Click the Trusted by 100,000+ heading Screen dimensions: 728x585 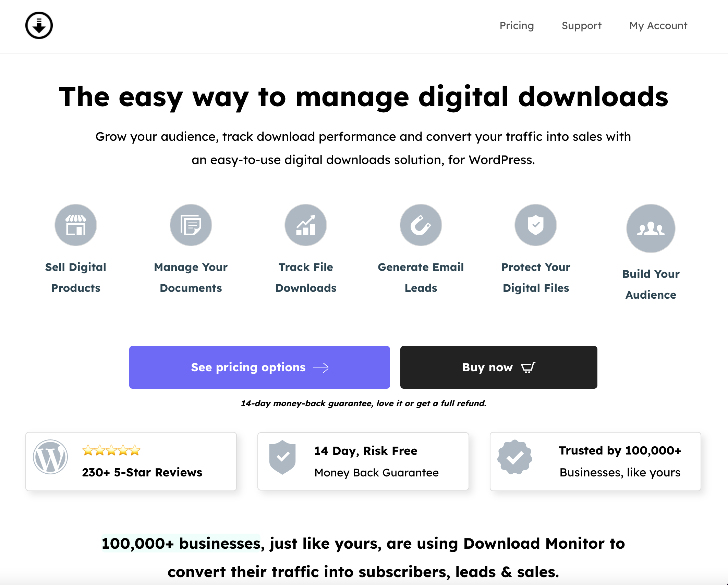pos(620,450)
